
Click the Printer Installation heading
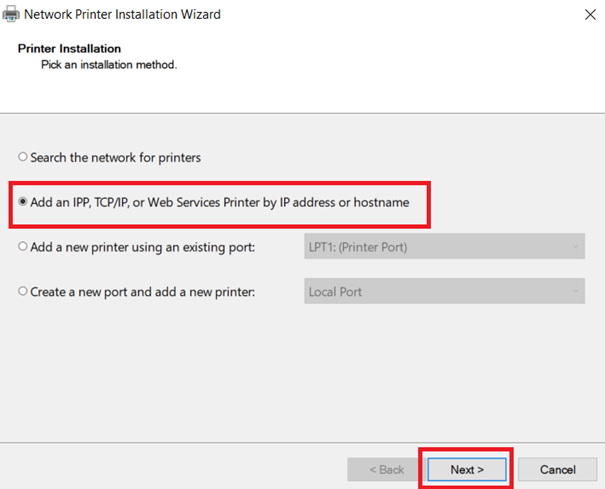tap(69, 49)
